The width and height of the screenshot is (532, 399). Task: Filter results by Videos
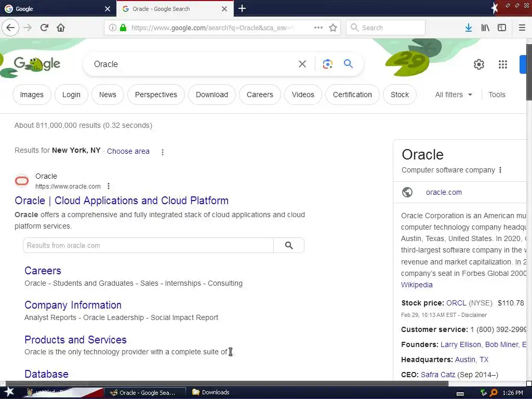pos(303,95)
